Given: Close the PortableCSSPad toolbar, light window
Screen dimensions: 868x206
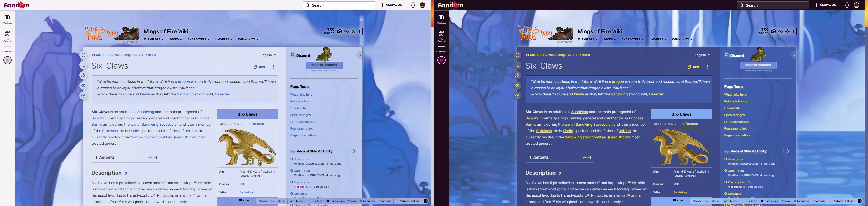Looking at the screenshot, I should tap(426, 201).
